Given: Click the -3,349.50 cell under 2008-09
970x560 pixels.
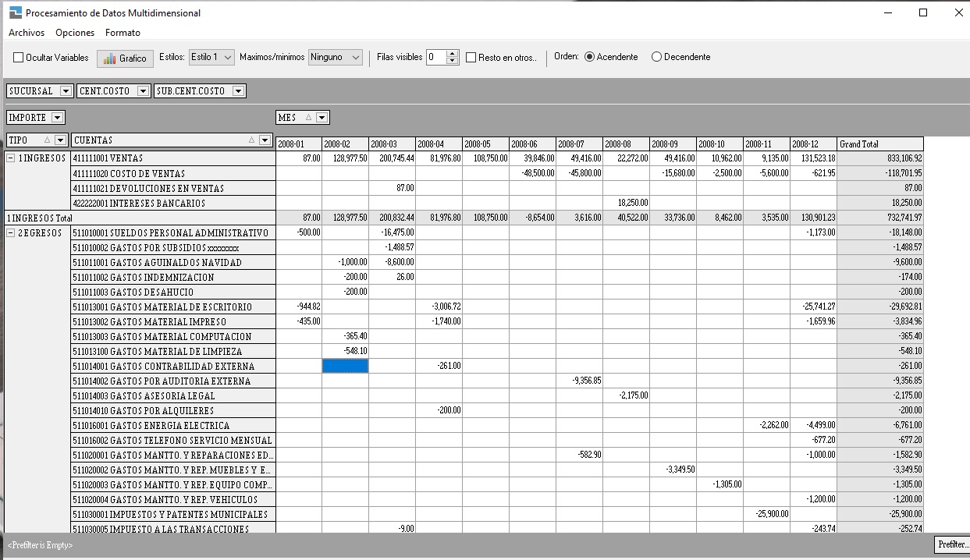Looking at the screenshot, I should click(673, 470).
